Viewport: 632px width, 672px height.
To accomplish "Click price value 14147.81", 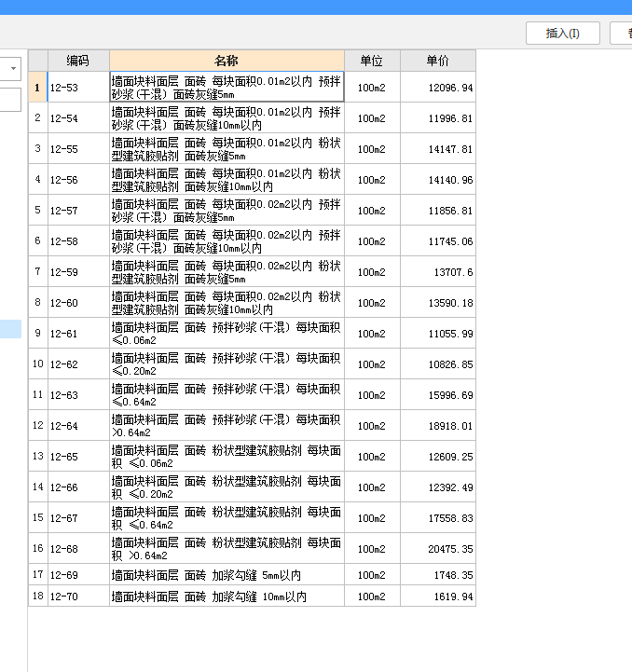I will 450,149.
